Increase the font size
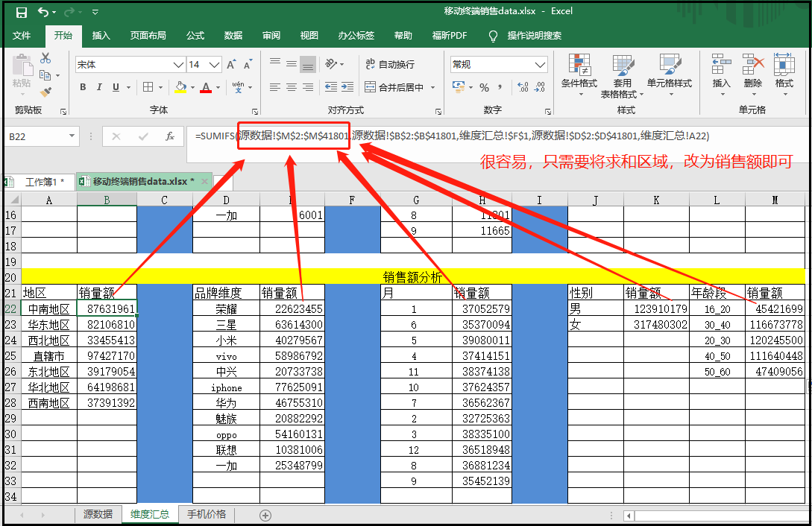 click(x=231, y=65)
